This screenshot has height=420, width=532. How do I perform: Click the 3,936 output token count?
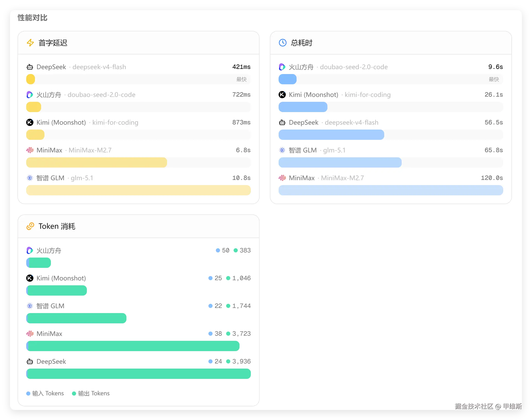tap(241, 361)
